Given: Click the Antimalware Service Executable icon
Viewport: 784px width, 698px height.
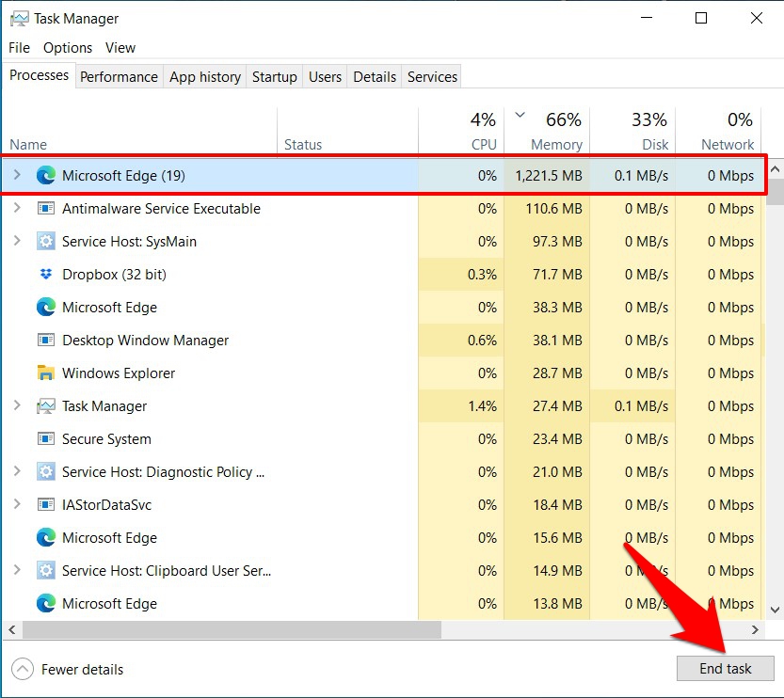Looking at the screenshot, I should tap(46, 208).
